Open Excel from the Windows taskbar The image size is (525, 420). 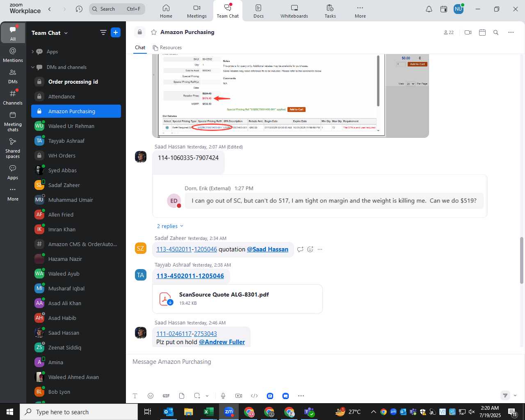click(208, 412)
